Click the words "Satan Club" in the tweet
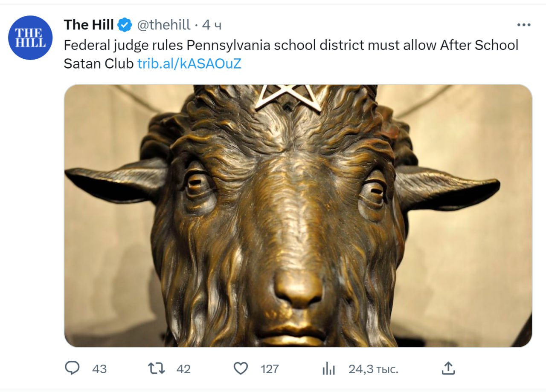The image size is (546, 392). pyautogui.click(x=99, y=63)
